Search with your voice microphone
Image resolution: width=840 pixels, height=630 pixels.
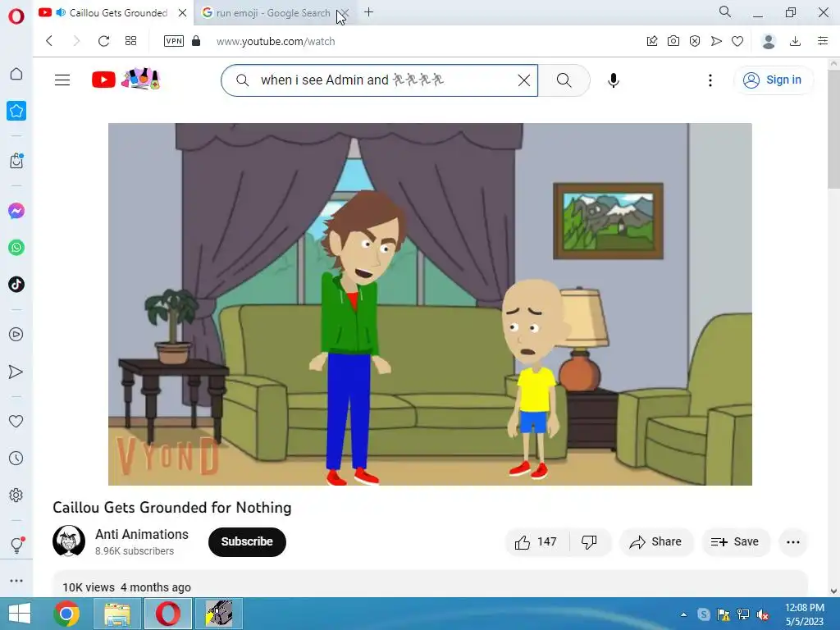click(614, 80)
